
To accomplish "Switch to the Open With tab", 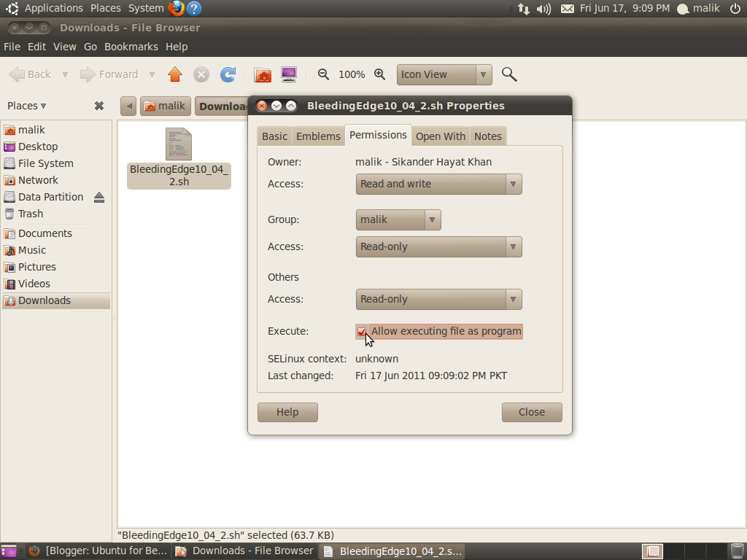I will pos(441,136).
